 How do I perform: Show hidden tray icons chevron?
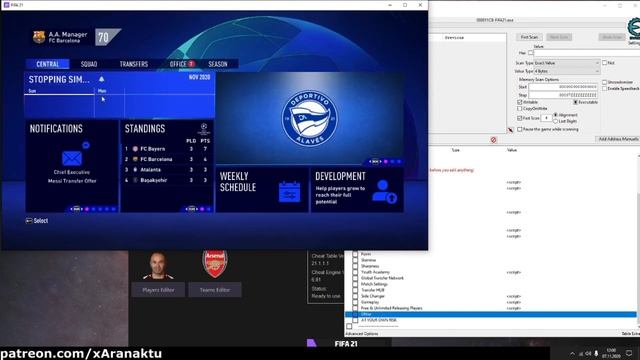[x=572, y=353]
